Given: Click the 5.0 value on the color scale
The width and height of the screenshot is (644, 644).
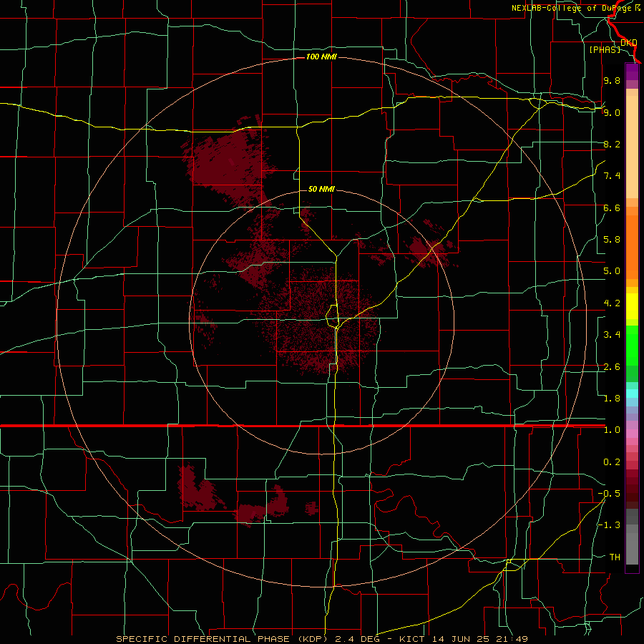Looking at the screenshot, I should [612, 271].
